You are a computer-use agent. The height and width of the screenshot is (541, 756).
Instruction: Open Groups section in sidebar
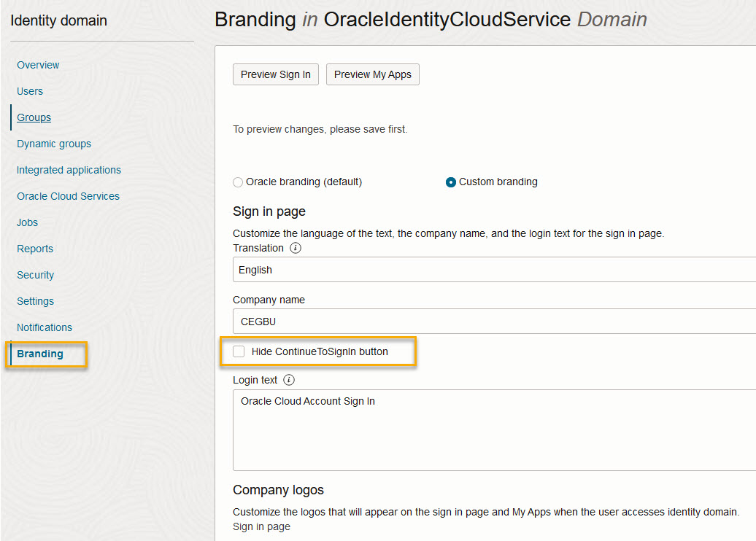coord(34,117)
